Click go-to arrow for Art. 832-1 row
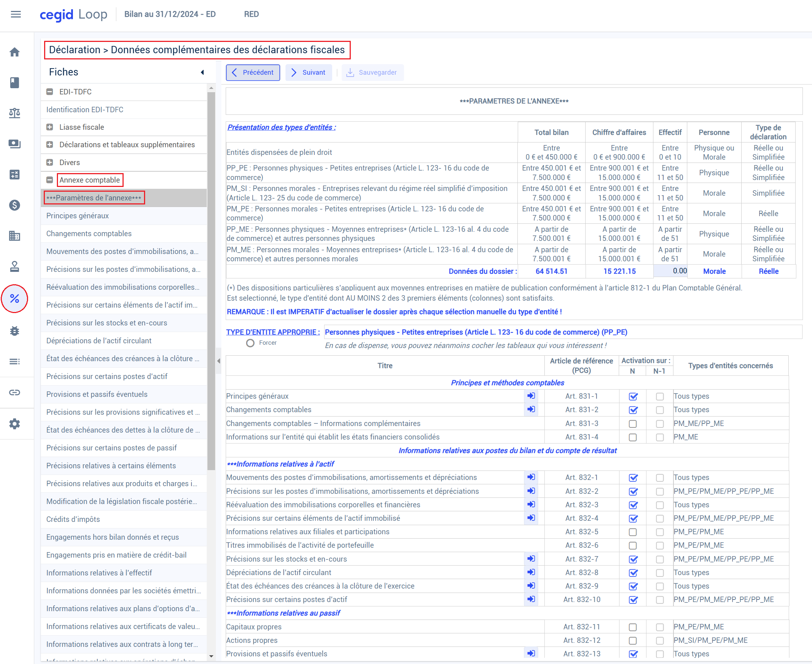Viewport: 812px width, 664px height. pyautogui.click(x=531, y=477)
